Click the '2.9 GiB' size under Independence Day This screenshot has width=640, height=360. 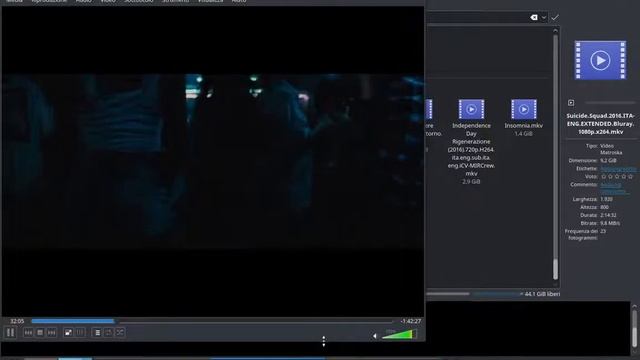[x=471, y=182]
